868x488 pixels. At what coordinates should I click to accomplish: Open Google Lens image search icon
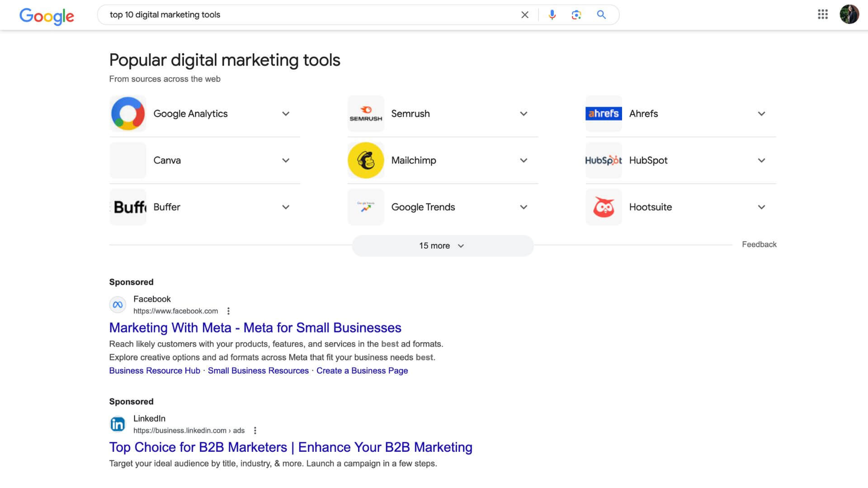click(x=576, y=15)
